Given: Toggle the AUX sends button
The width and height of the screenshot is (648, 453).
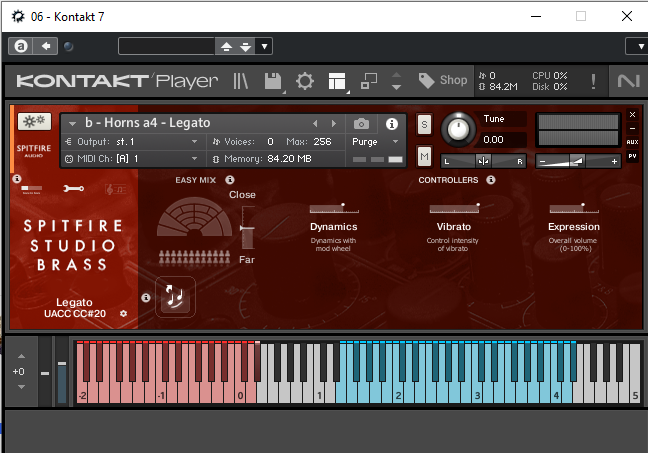Looking at the screenshot, I should [632, 142].
